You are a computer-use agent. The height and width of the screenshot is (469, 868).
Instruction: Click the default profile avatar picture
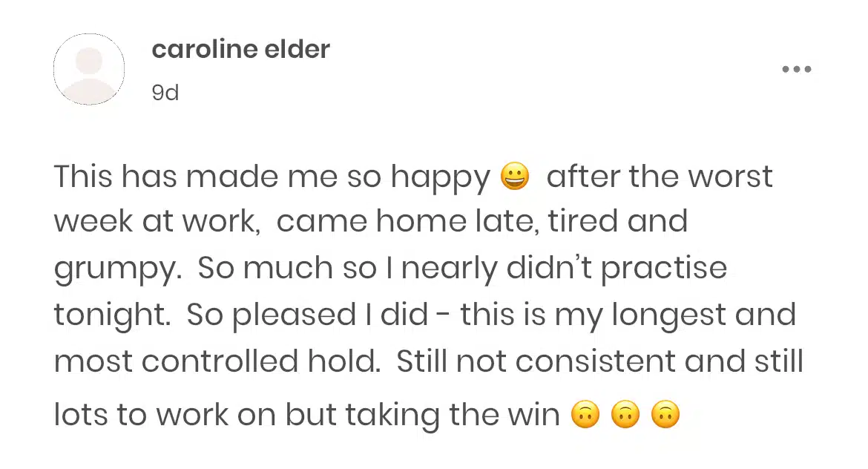[x=89, y=69]
